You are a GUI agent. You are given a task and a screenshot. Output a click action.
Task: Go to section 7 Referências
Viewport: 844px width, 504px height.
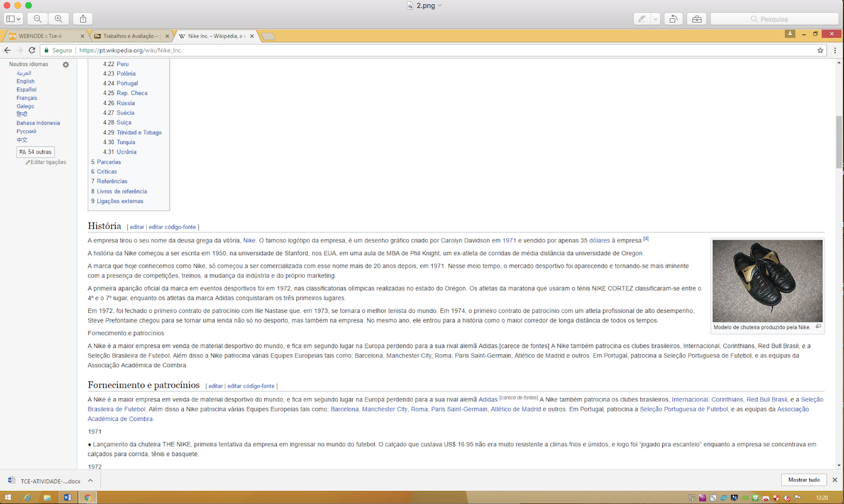tap(112, 181)
